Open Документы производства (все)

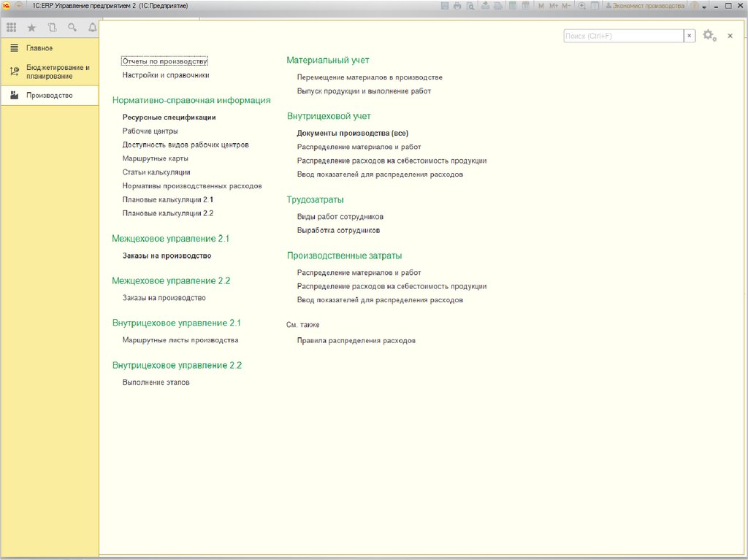tap(352, 133)
